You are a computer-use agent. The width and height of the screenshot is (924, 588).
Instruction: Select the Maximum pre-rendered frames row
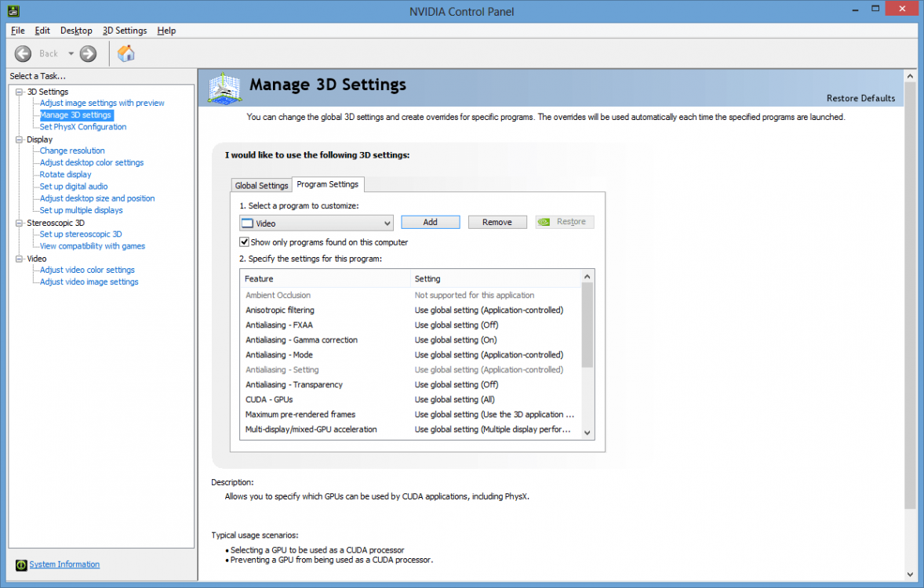click(411, 415)
